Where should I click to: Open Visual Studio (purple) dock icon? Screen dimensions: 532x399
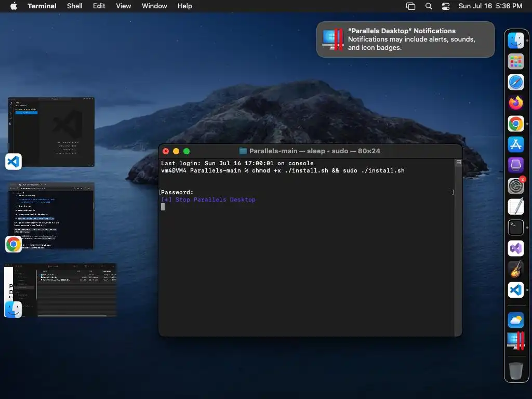[516, 248]
